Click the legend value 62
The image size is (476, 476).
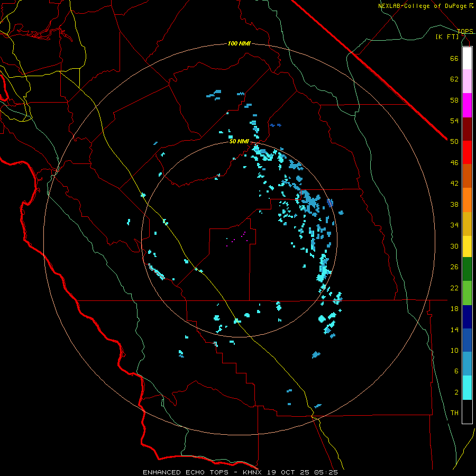tap(454, 79)
